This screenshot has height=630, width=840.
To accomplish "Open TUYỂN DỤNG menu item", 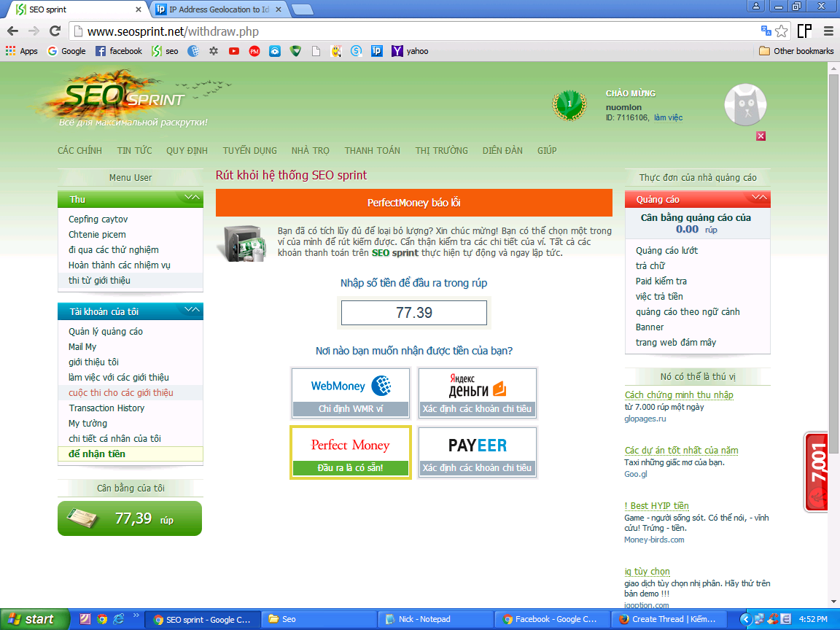I will click(x=249, y=150).
